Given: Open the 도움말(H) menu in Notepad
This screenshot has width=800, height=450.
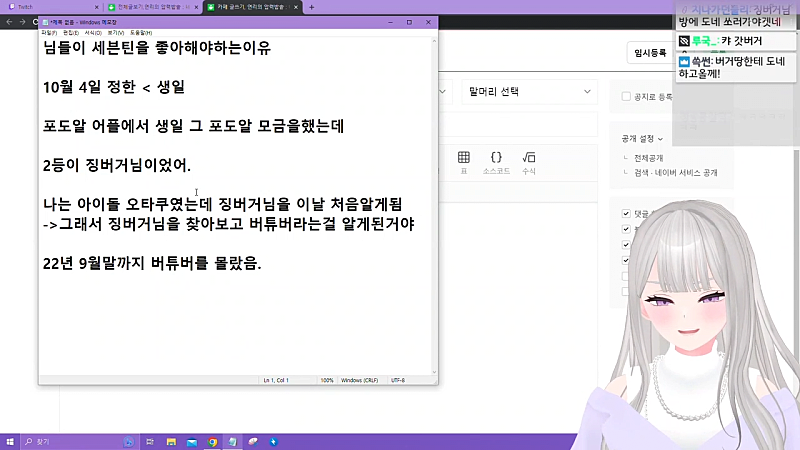Looking at the screenshot, I should 141,33.
